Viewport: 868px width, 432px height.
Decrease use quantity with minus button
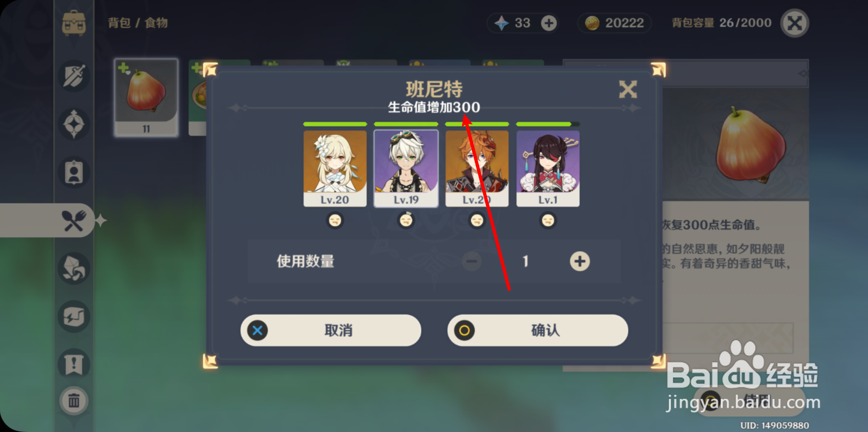472,261
